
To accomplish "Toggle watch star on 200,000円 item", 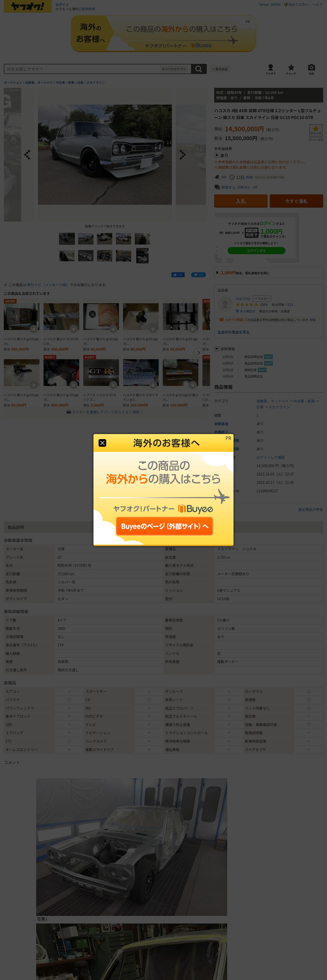I will coord(153,385).
